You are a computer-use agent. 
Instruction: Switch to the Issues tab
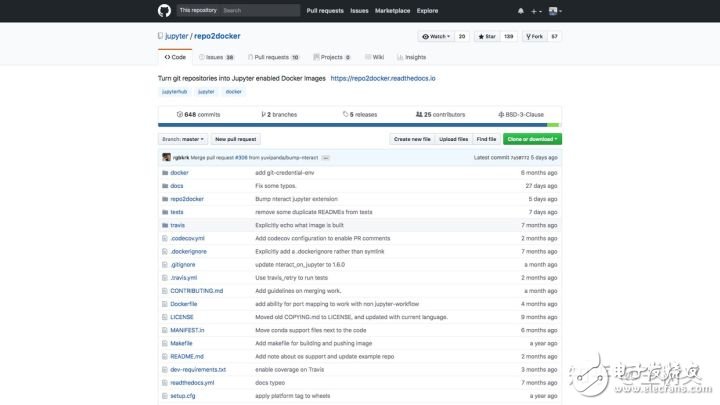pos(216,57)
